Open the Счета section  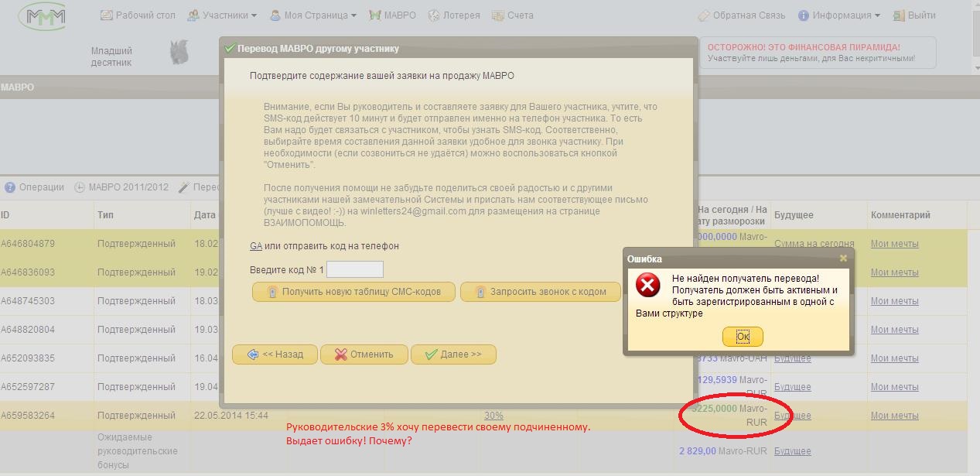(x=513, y=15)
